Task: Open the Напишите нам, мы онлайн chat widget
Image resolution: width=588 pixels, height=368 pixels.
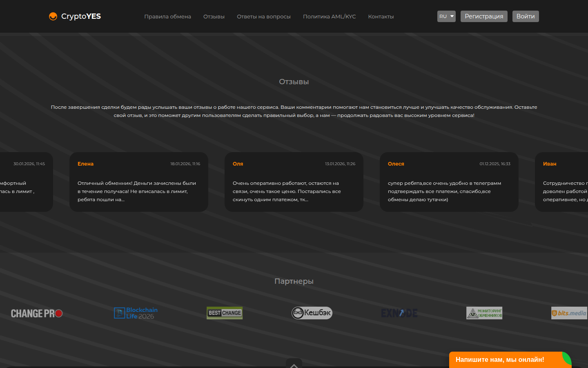Action: (x=510, y=360)
